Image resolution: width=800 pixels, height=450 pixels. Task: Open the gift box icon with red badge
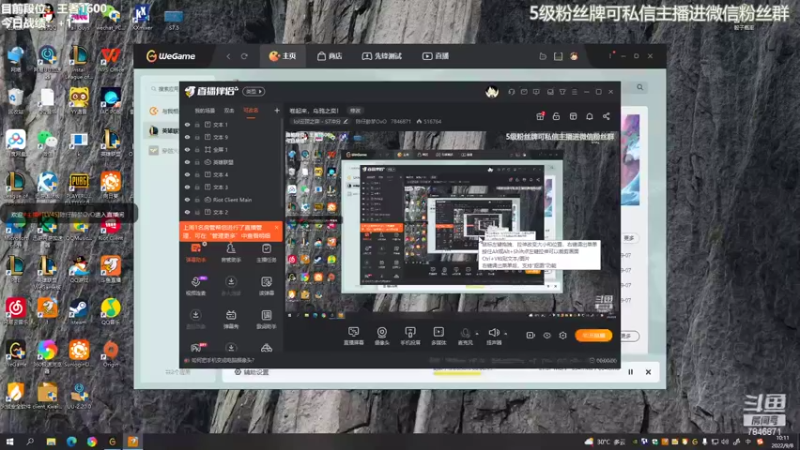pos(540,116)
